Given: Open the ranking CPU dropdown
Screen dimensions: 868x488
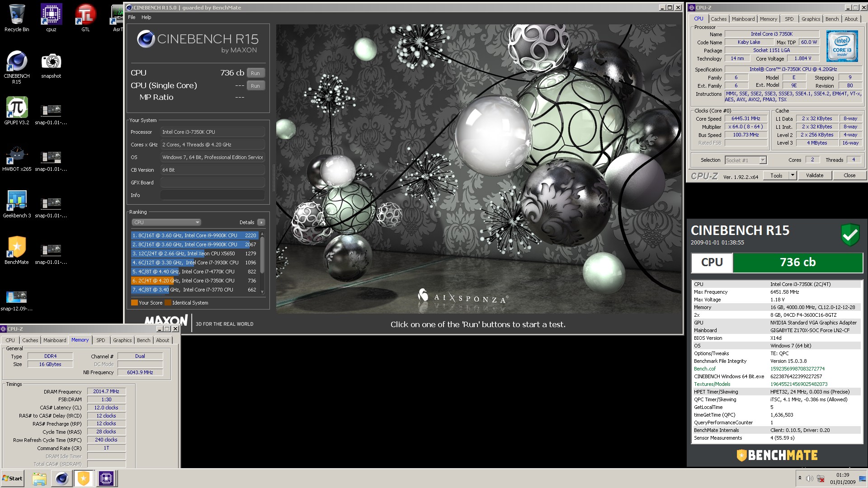Looking at the screenshot, I should tap(166, 222).
